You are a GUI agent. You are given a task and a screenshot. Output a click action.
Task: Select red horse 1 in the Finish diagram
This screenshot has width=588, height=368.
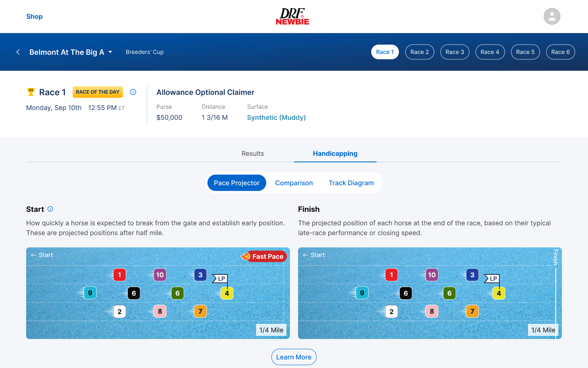pos(391,275)
